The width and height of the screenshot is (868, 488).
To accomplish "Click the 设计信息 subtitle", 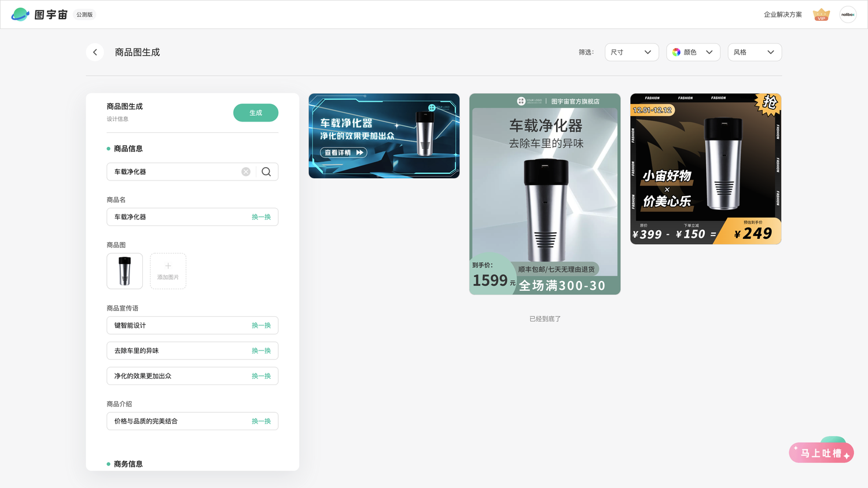I will tap(117, 119).
